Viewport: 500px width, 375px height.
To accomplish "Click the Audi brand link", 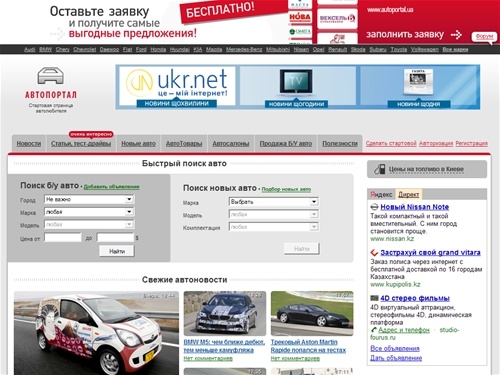I will 30,49.
